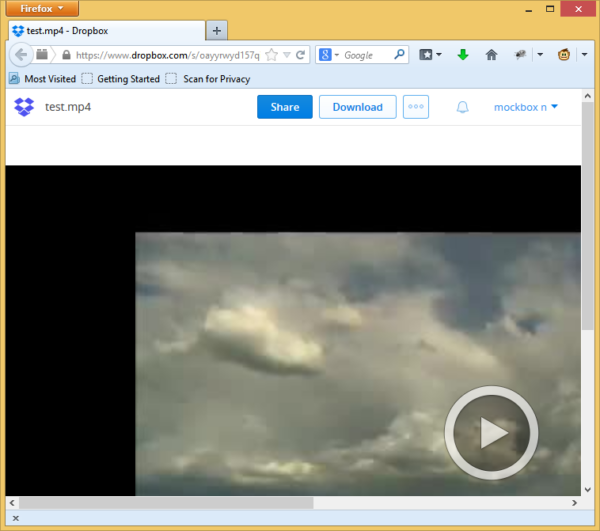Click the Greasemonkey monkey icon
This screenshot has height=531, width=600.
point(564,55)
